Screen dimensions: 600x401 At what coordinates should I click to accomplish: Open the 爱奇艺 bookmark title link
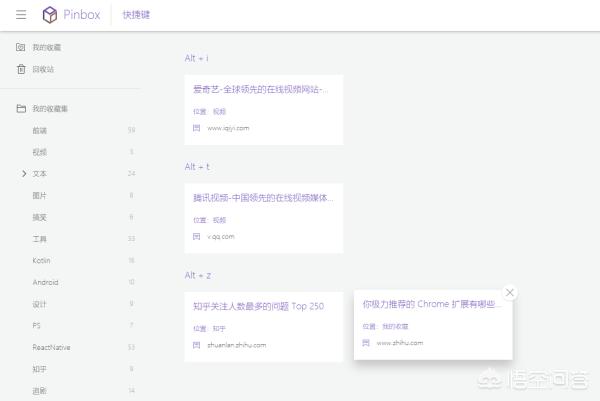pos(260,89)
